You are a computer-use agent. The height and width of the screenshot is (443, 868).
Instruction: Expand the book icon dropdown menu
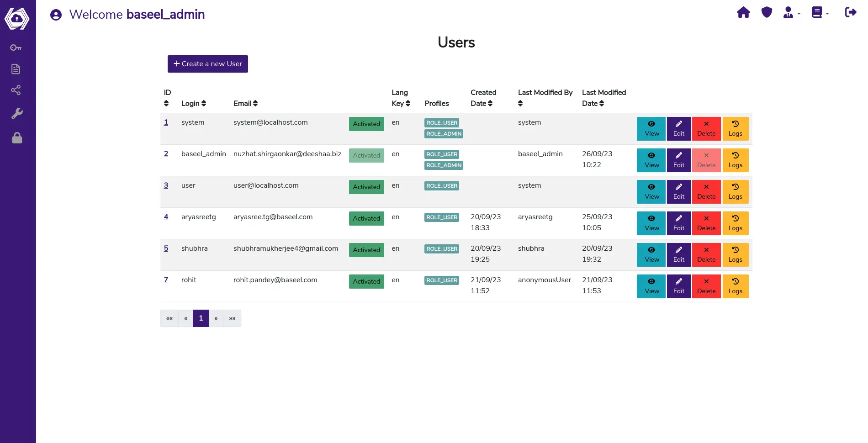(820, 13)
